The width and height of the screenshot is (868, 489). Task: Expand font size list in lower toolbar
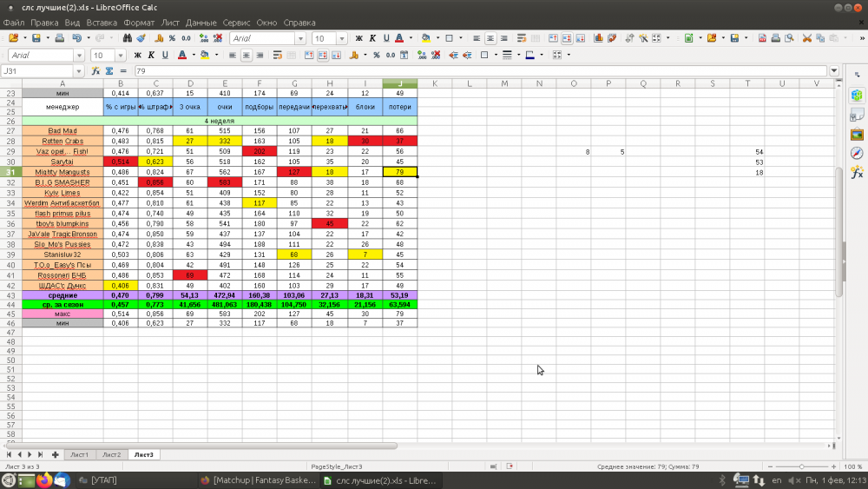(120, 55)
